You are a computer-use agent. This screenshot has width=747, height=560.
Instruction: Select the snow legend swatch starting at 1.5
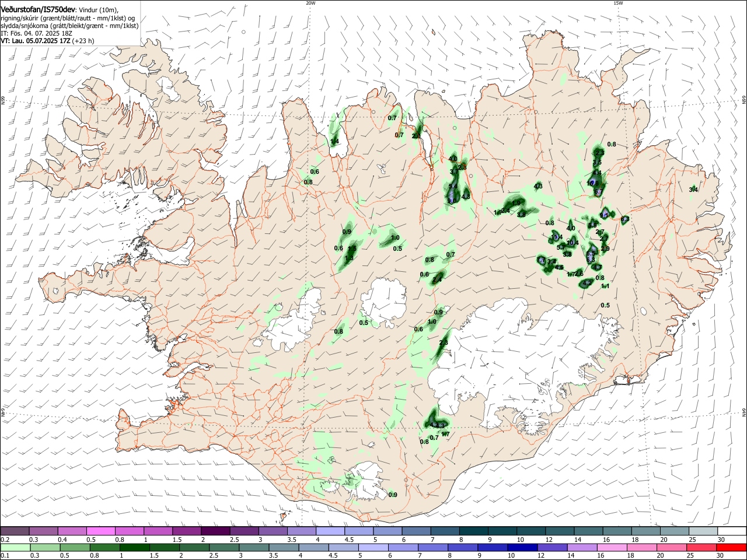(187, 531)
